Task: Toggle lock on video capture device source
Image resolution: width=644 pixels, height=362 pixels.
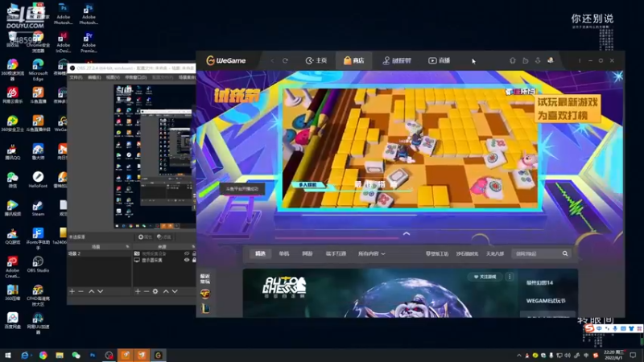Action: pos(194,253)
